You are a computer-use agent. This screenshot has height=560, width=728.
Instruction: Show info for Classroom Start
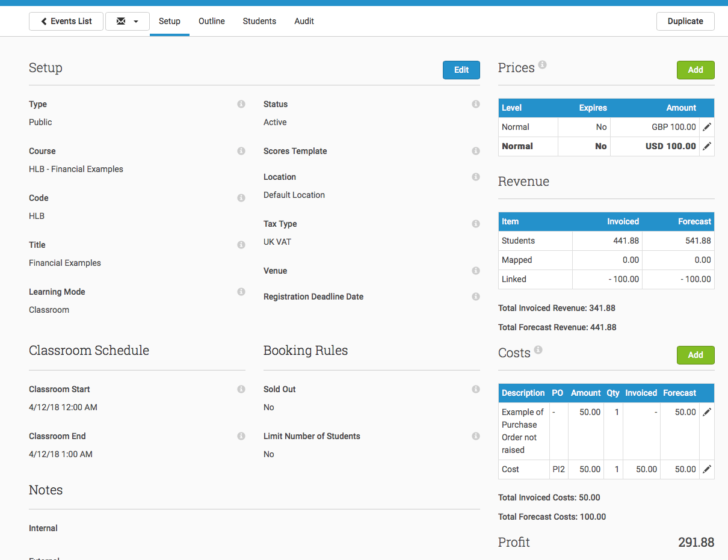point(241,389)
